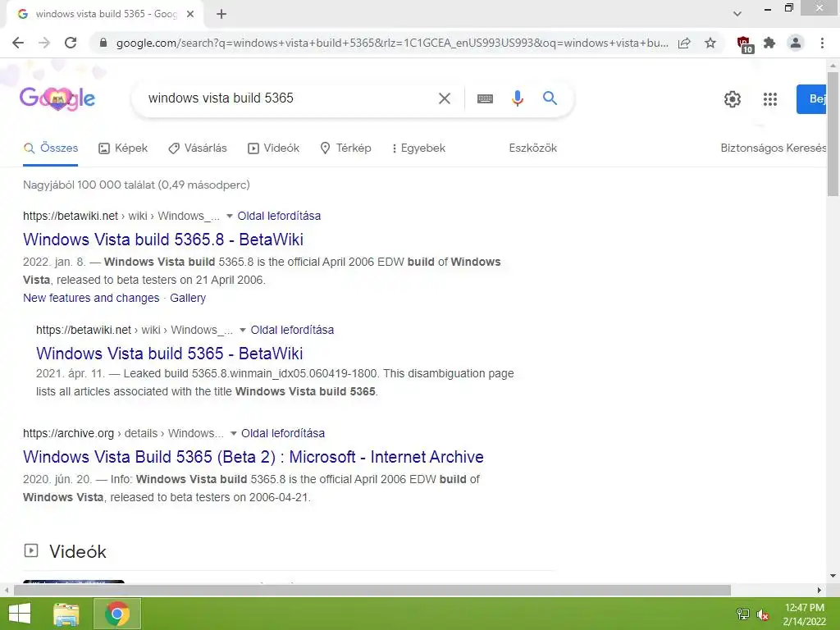Click the muted volume tray icon
The image size is (840, 630).
coord(763,614)
